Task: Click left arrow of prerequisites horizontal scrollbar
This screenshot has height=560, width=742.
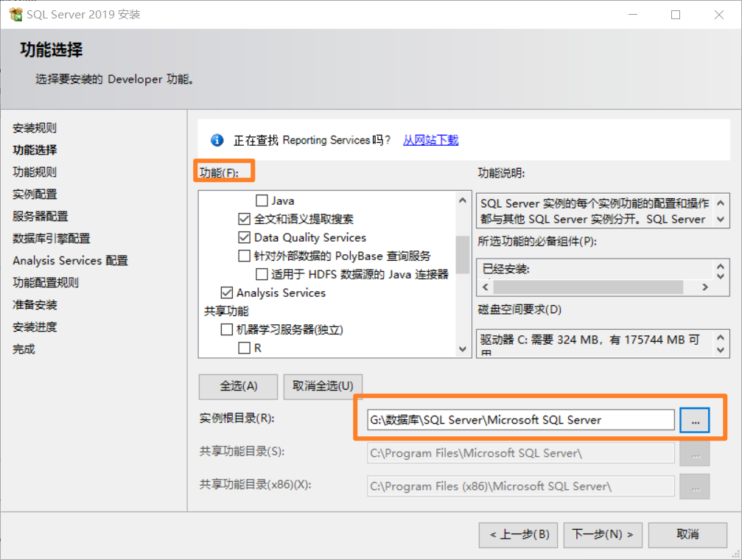Action: (486, 287)
